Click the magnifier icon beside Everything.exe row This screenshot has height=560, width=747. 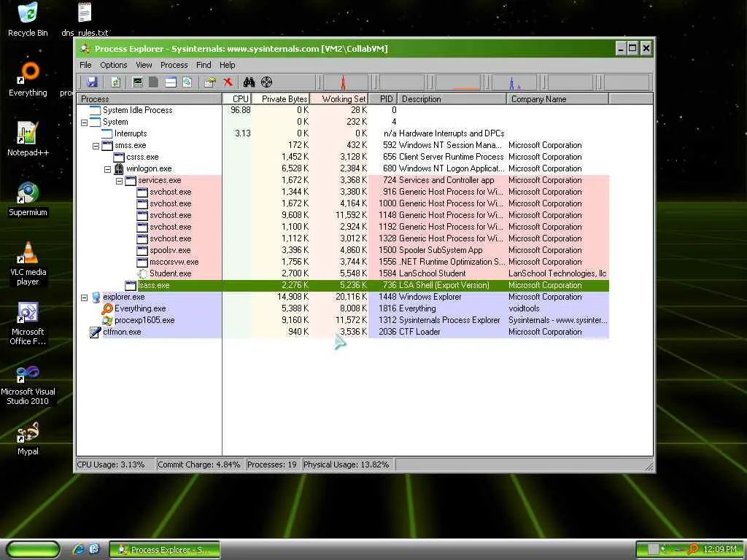tap(107, 308)
